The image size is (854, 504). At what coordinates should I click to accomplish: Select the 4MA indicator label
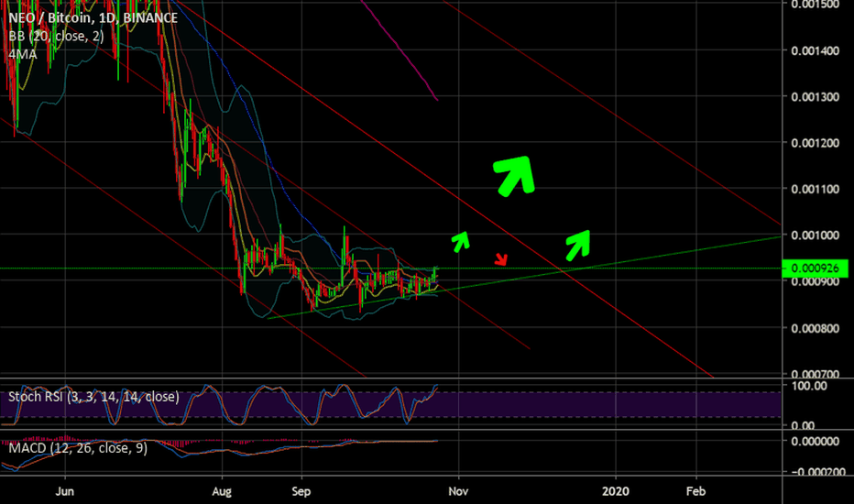pos(23,54)
